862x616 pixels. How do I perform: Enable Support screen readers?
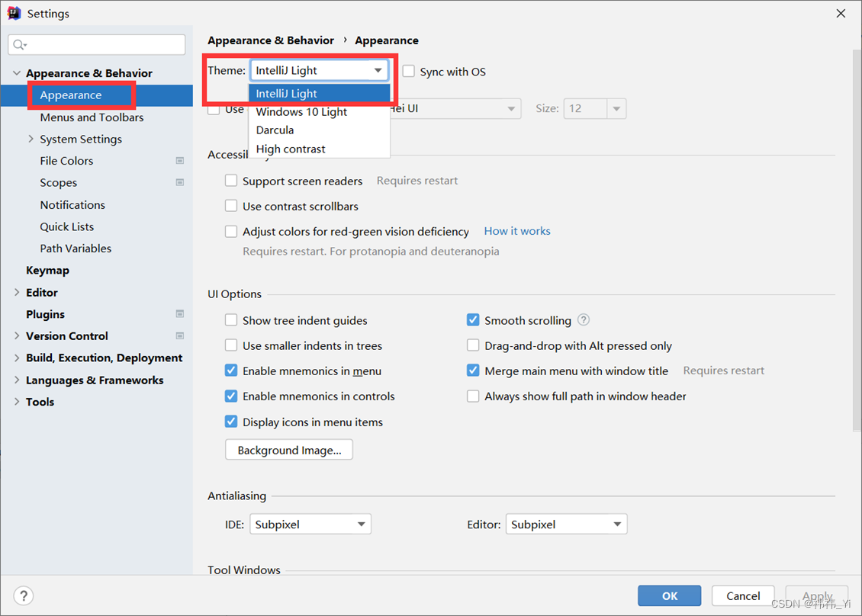click(231, 181)
